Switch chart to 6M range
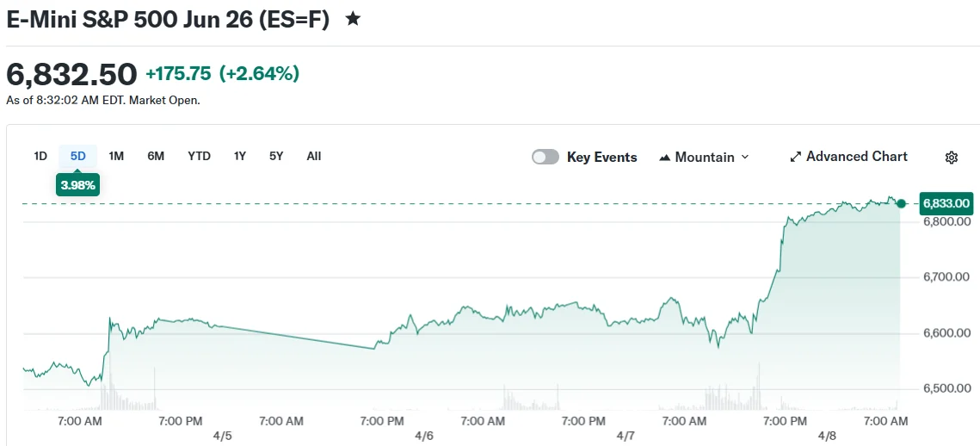 coord(156,157)
